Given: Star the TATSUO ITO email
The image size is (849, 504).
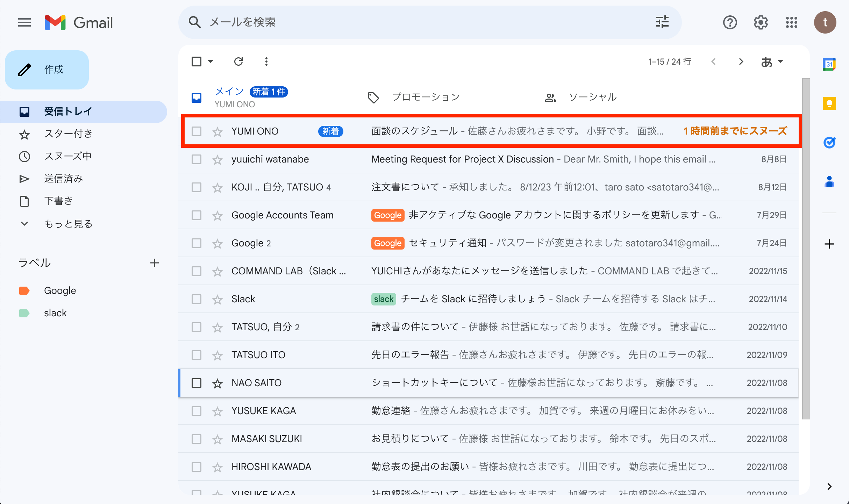Looking at the screenshot, I should (217, 355).
